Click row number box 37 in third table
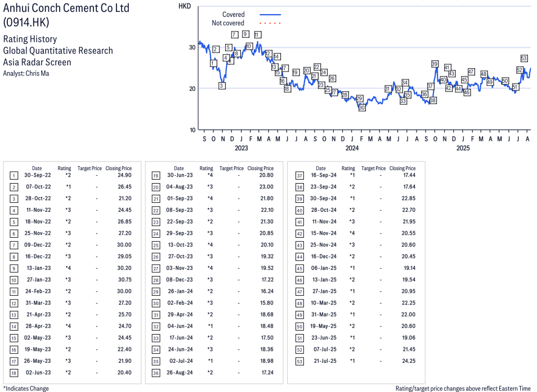 pyautogui.click(x=299, y=176)
